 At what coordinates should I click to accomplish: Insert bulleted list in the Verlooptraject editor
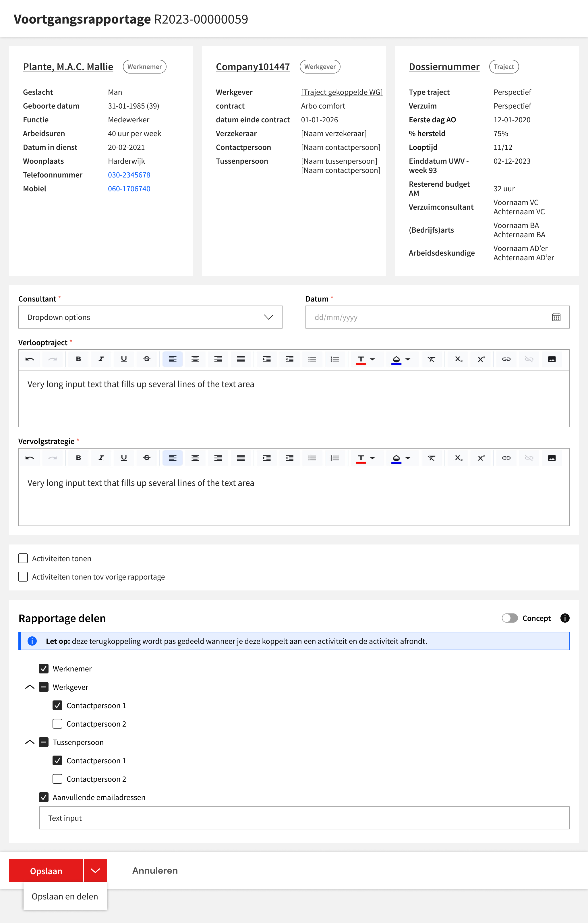coord(312,359)
